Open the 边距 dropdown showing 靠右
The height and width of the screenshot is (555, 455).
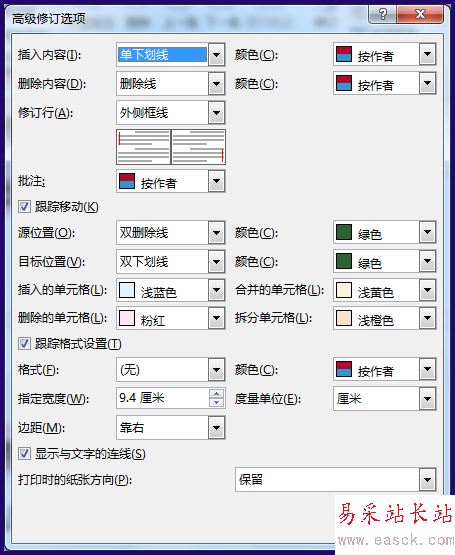(x=171, y=428)
